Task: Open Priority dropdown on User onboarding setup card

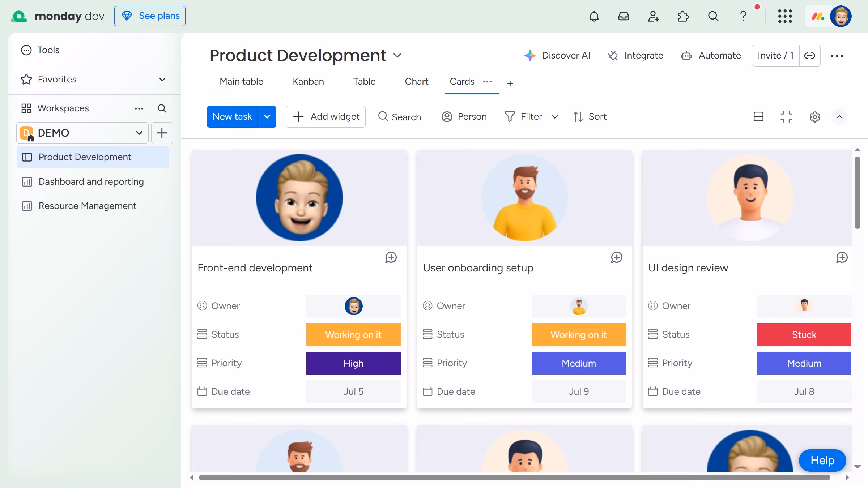Action: coord(579,363)
